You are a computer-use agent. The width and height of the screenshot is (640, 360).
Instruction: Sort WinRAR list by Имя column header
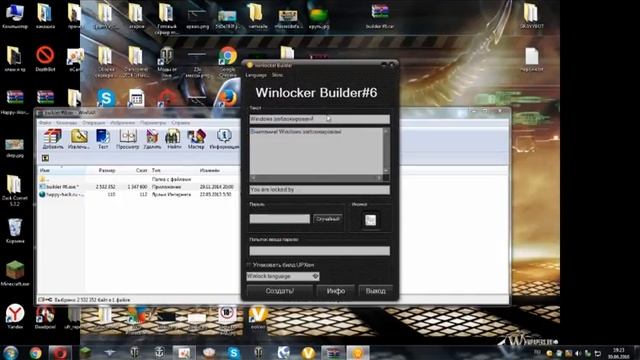pos(62,170)
